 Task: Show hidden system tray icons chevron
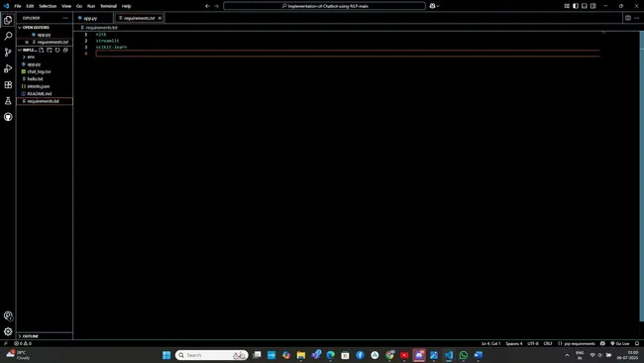pyautogui.click(x=567, y=355)
